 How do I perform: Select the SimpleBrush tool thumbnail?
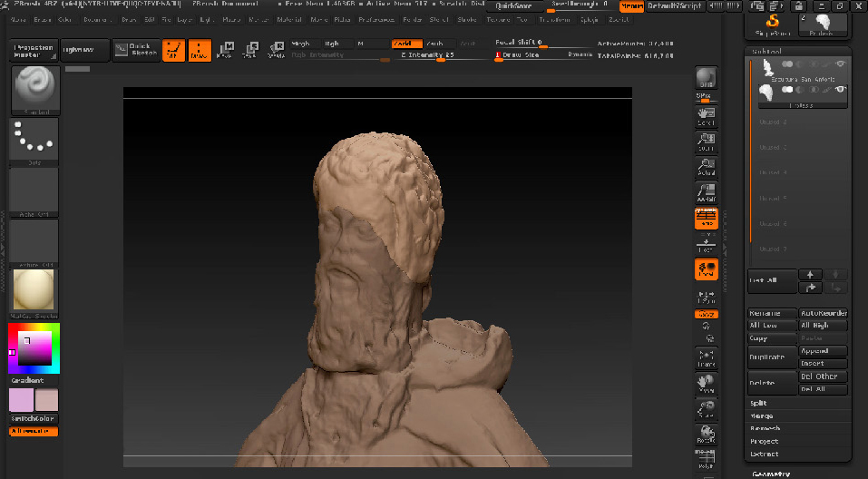[772, 25]
